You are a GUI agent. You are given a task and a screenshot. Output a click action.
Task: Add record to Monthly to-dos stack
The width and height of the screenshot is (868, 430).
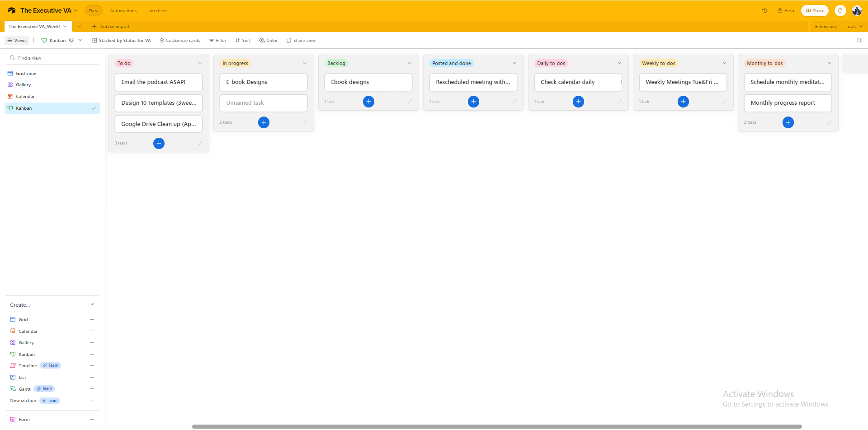pyautogui.click(x=788, y=122)
